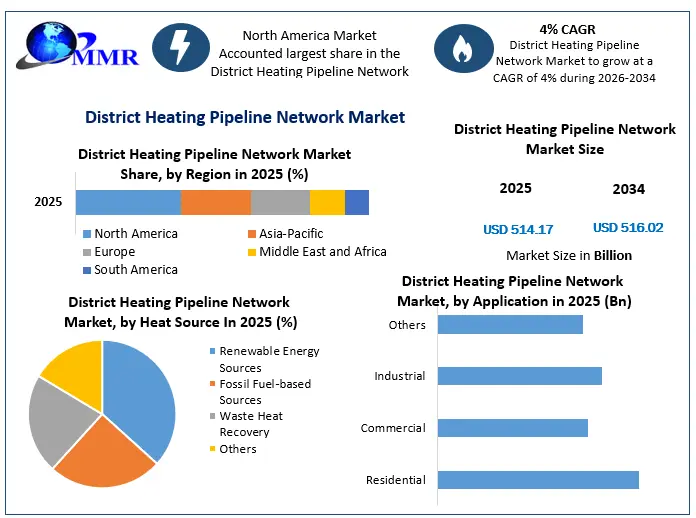The width and height of the screenshot is (696, 518).
Task: Click the Commercial application bar
Action: [x=513, y=428]
